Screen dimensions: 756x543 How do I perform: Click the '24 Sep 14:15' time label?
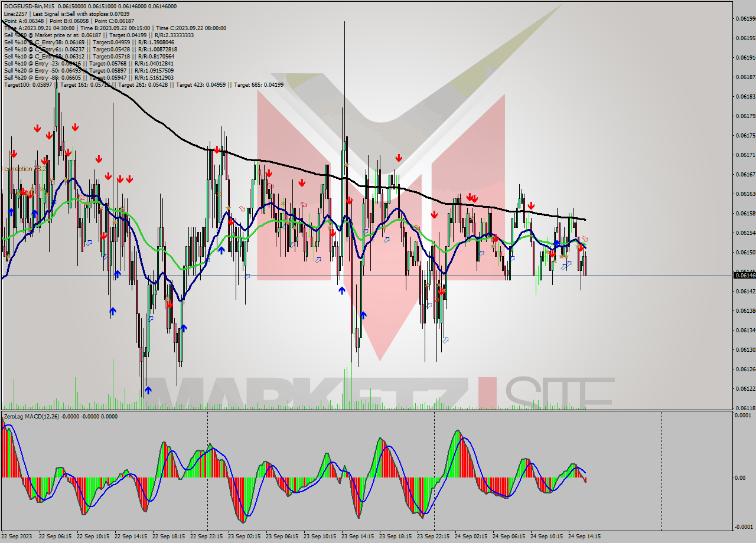(x=584, y=537)
